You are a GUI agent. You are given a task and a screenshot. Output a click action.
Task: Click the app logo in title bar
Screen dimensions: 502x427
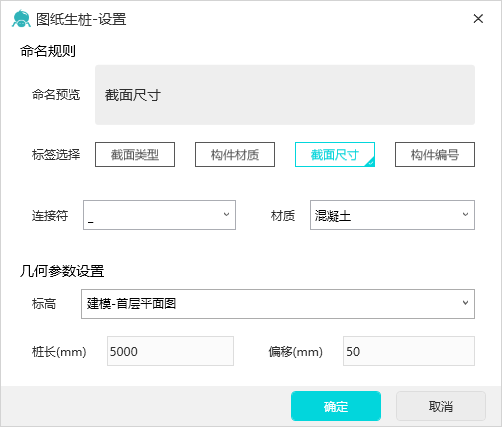point(21,19)
